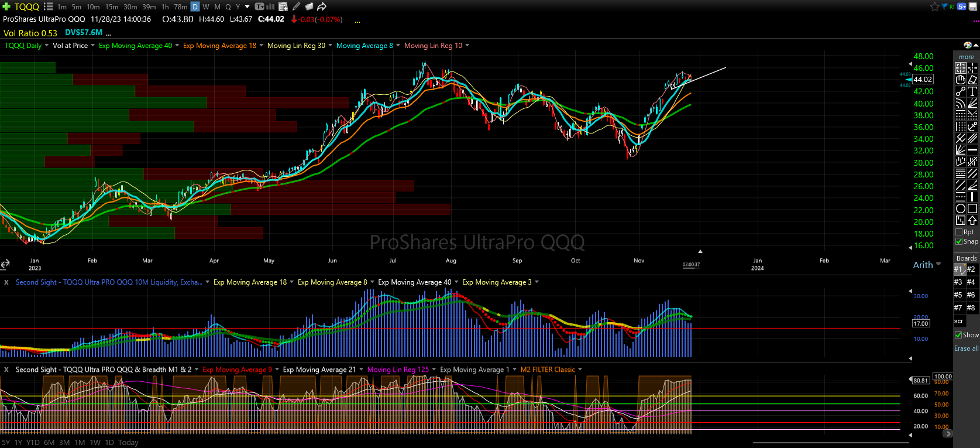Click the green plus add-symbol icon
This screenshot has height=448, width=980.
tap(6, 6)
